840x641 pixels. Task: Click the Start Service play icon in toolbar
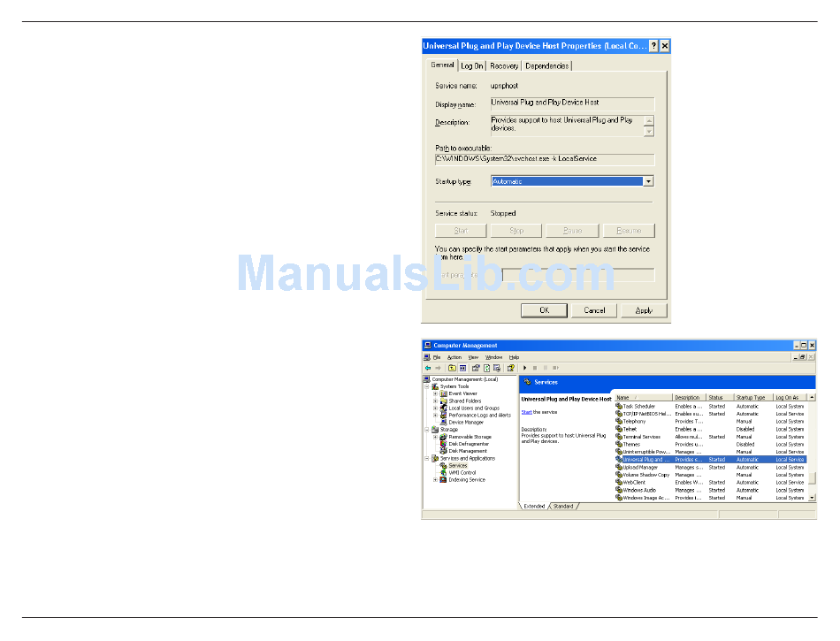pos(525,368)
